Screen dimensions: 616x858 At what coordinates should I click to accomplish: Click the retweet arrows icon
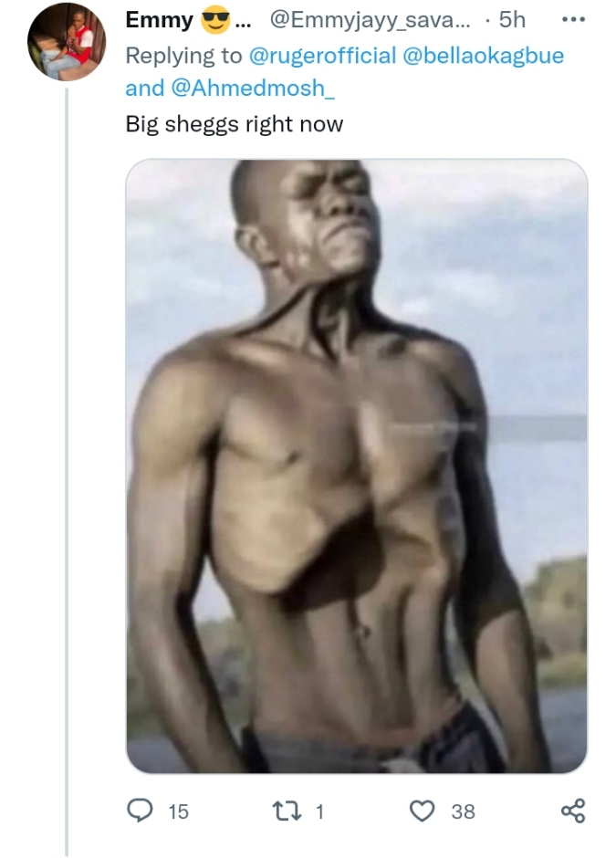pyautogui.click(x=287, y=811)
